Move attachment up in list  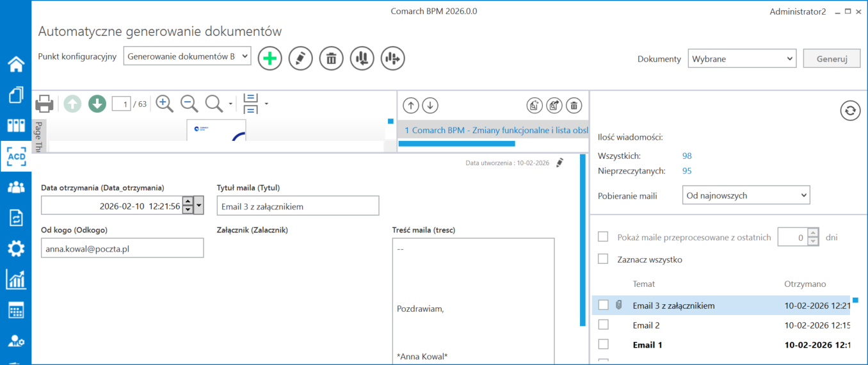point(411,105)
